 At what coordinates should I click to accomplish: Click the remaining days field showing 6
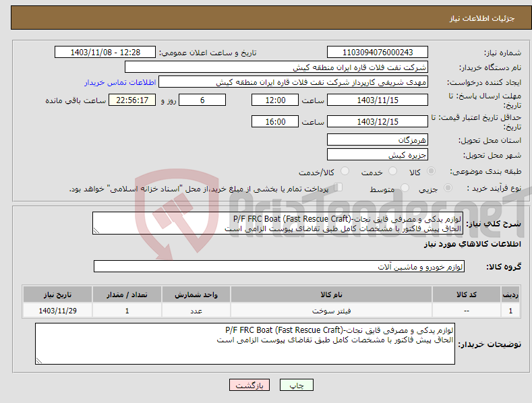202,100
